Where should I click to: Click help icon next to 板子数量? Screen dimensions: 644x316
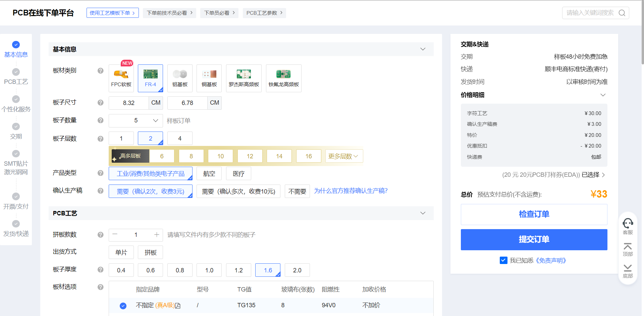click(x=101, y=120)
